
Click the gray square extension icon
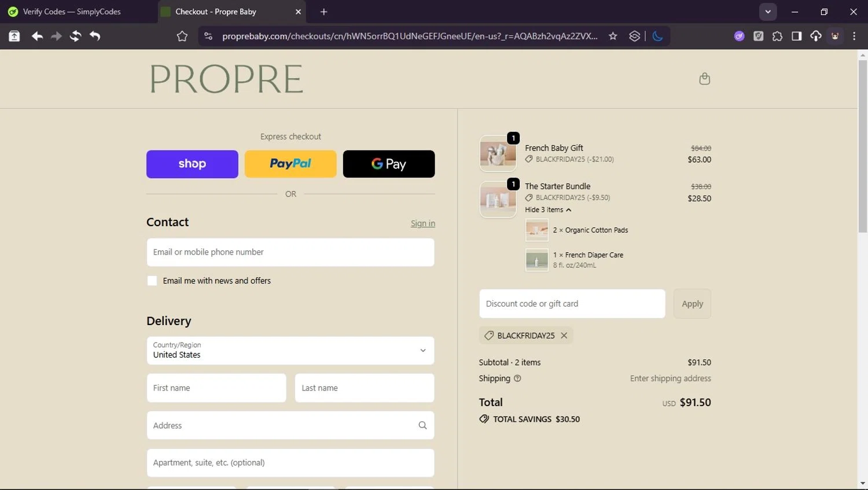point(758,36)
